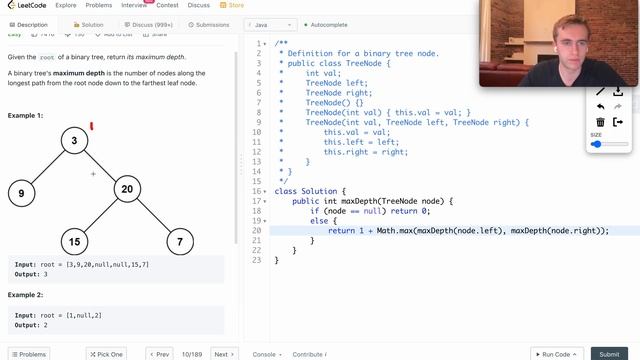Open the Contribute link
This screenshot has width=640, height=360.
pyautogui.click(x=309, y=354)
